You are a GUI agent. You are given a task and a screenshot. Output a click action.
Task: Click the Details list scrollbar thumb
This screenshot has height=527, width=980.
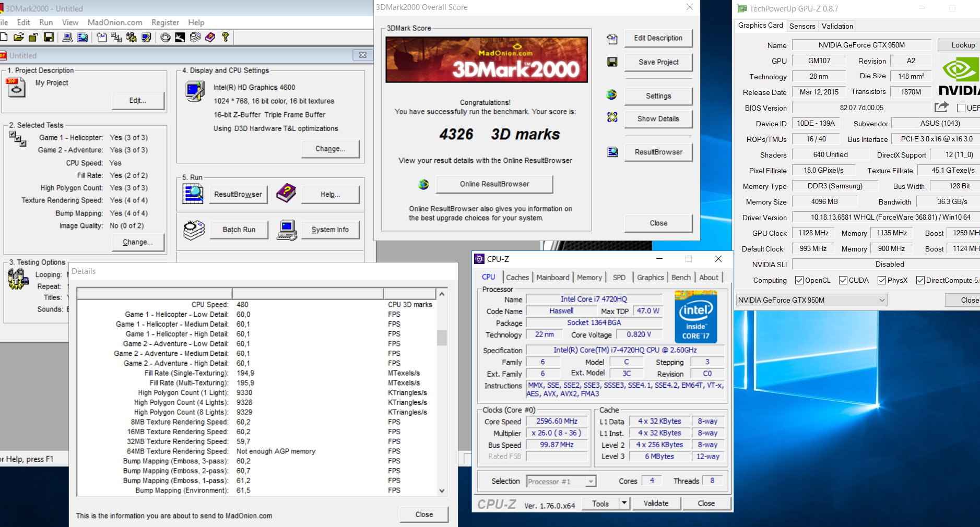click(x=442, y=337)
